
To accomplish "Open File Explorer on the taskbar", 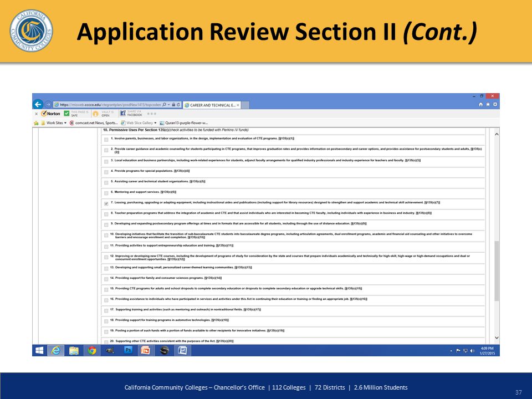I will [74, 350].
